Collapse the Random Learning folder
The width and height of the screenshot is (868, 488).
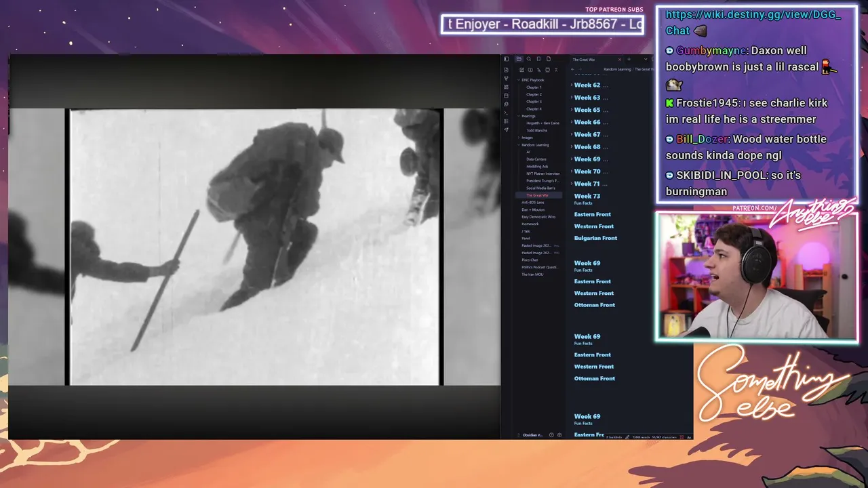pyautogui.click(x=535, y=145)
